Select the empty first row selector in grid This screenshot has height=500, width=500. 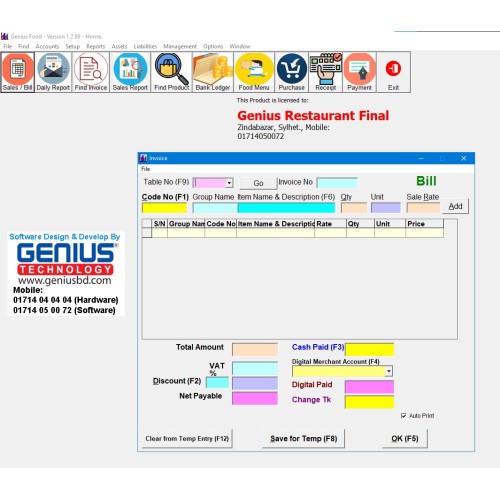[147, 233]
